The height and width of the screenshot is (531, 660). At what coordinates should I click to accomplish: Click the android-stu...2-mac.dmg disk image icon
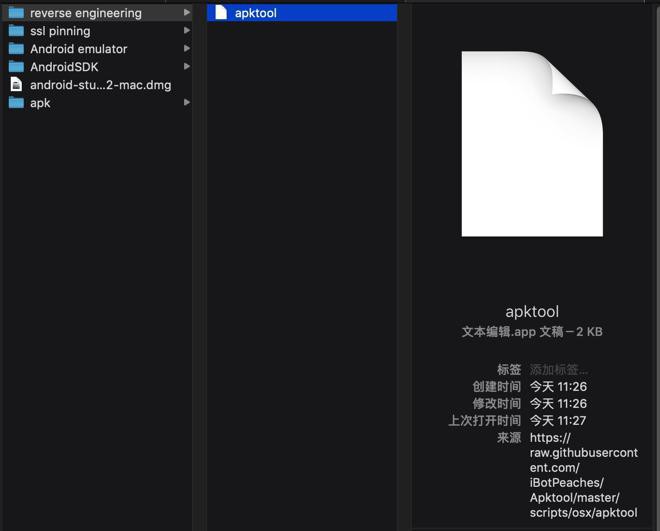16,85
